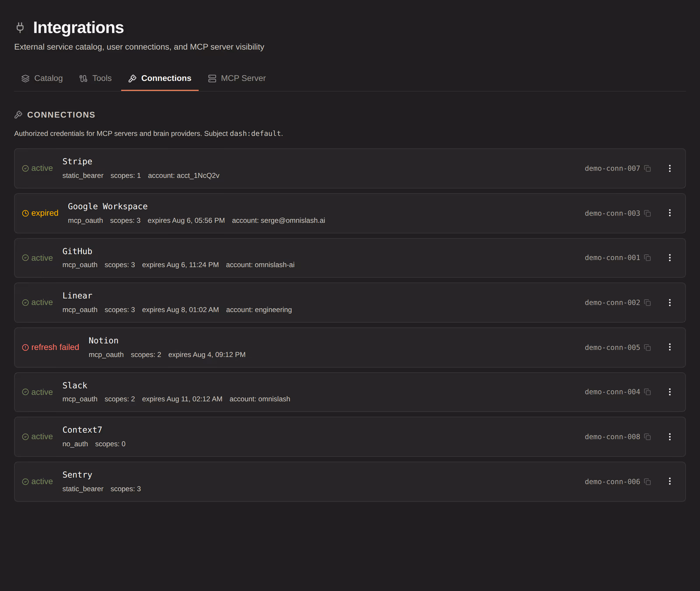The height and width of the screenshot is (591, 700).
Task: Copy the demo-conn-007 connection ID
Action: (x=647, y=168)
